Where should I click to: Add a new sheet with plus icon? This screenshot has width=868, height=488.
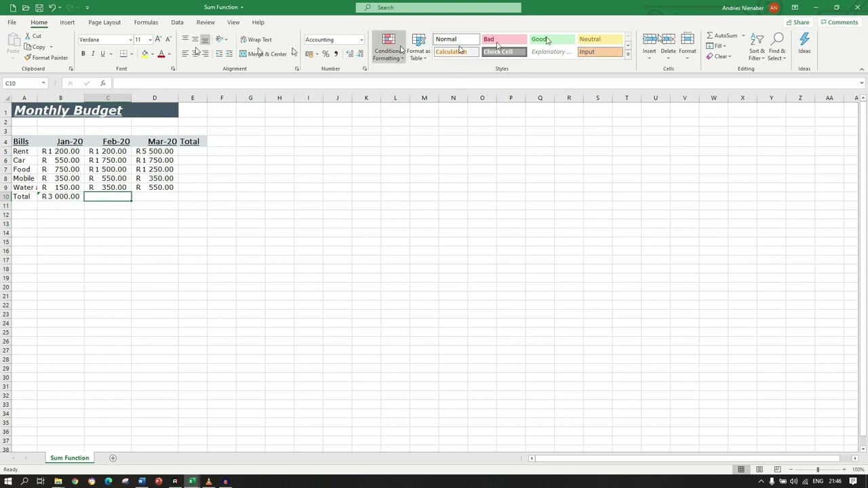113,458
